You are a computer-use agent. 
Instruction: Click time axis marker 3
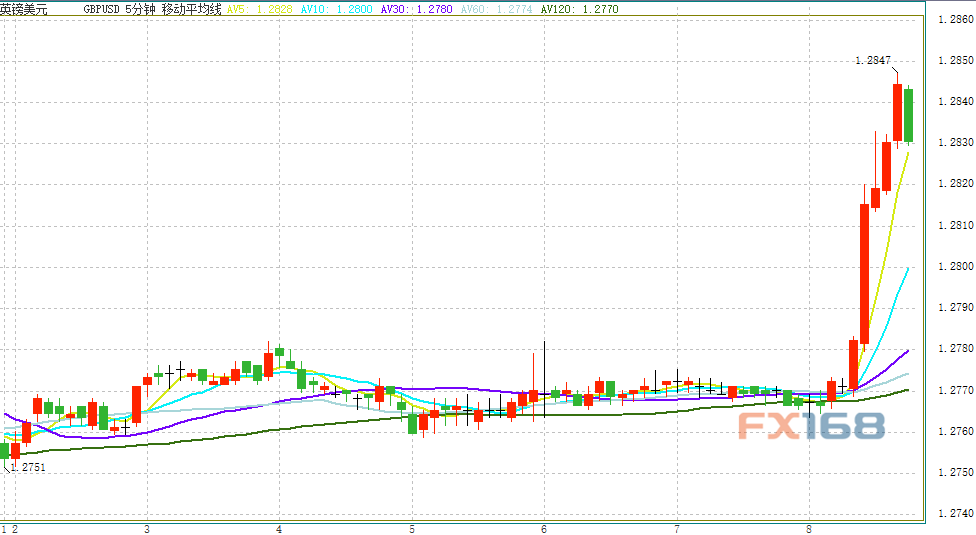147,528
